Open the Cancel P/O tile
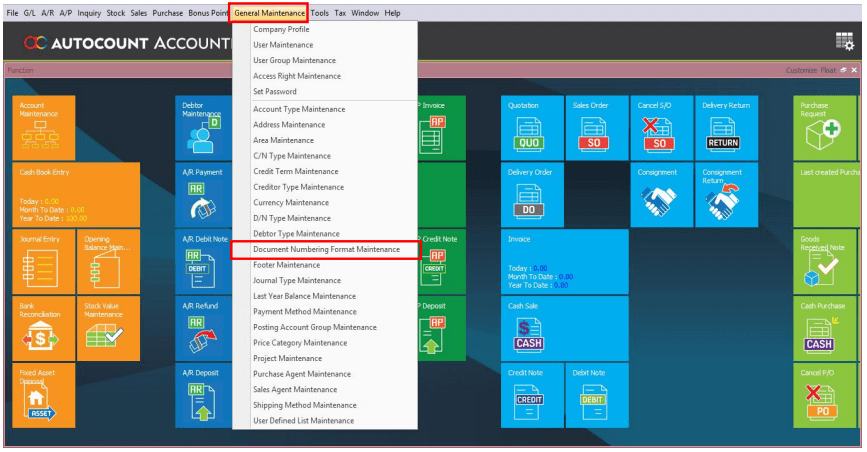 824,396
